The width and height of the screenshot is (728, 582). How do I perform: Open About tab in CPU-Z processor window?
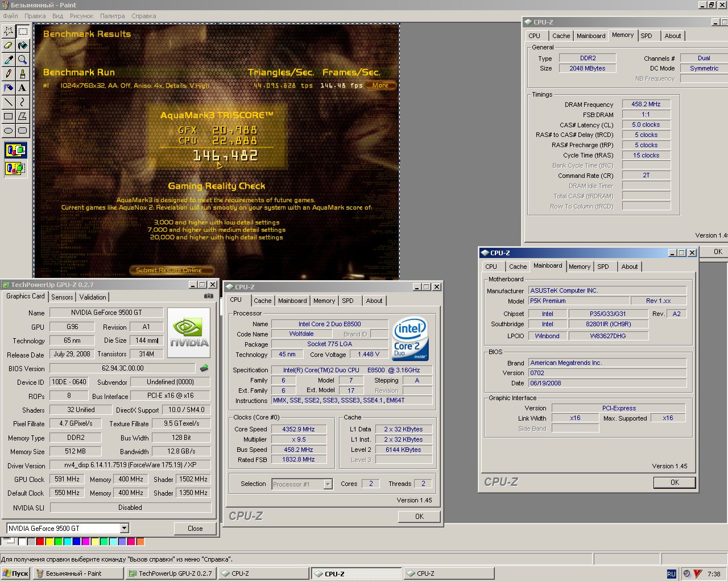[x=374, y=301]
